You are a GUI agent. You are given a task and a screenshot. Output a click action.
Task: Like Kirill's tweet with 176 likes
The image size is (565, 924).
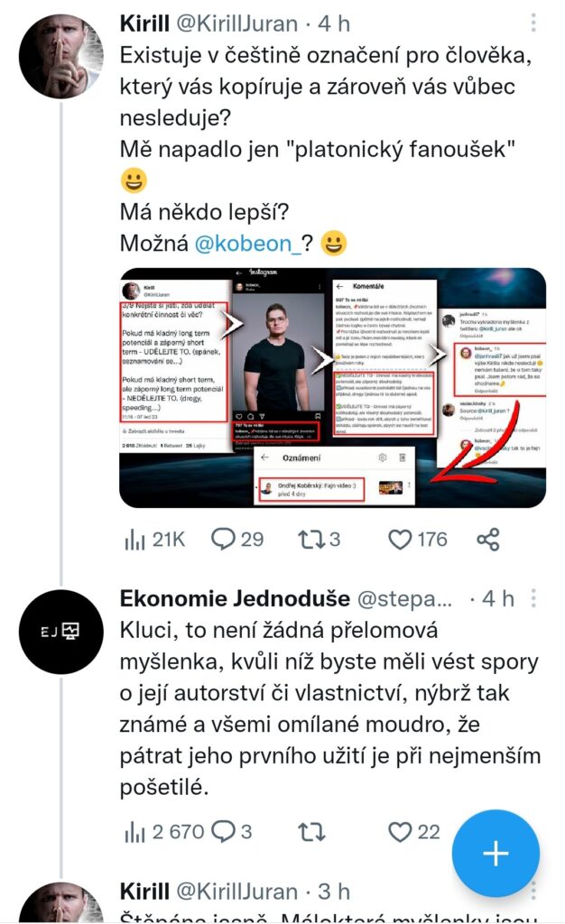click(x=417, y=540)
